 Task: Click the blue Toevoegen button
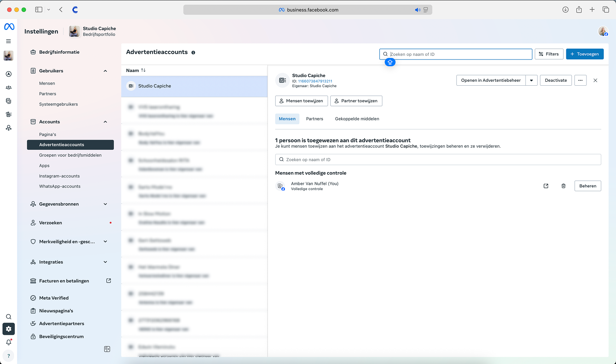coord(585,54)
